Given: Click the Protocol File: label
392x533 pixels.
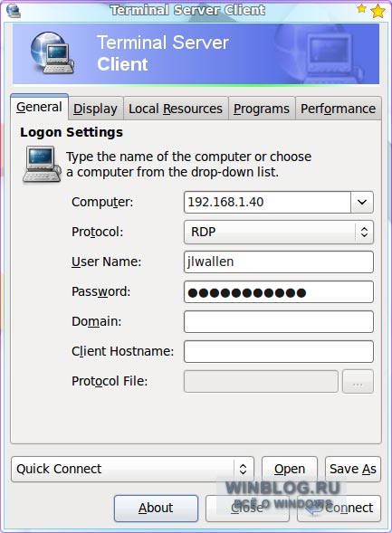Looking at the screenshot, I should pos(110,381).
